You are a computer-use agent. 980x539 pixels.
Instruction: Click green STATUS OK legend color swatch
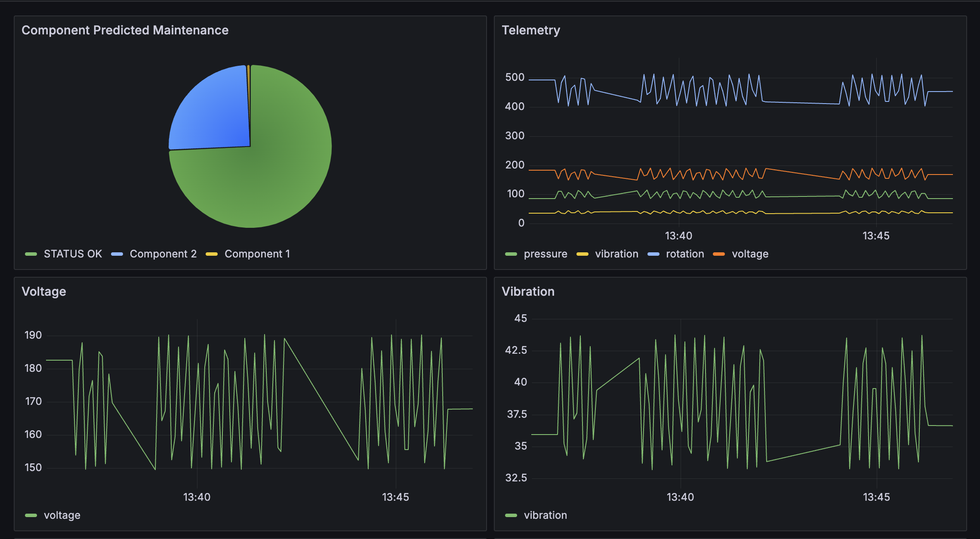coord(31,254)
